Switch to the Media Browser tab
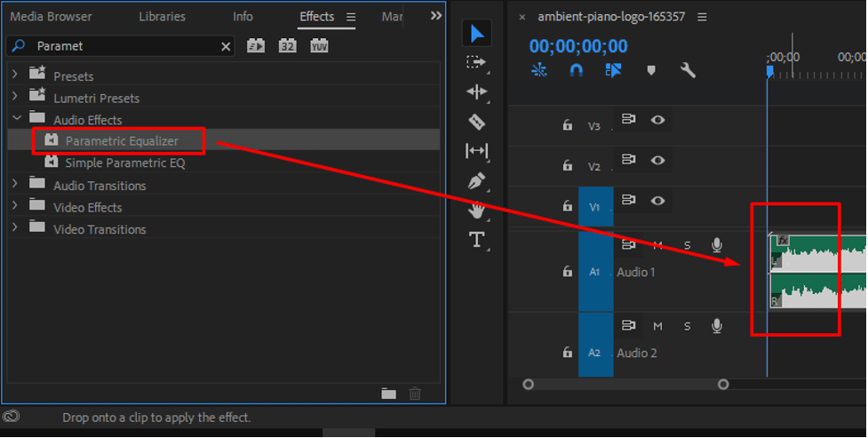The height and width of the screenshot is (438, 868). tap(51, 17)
